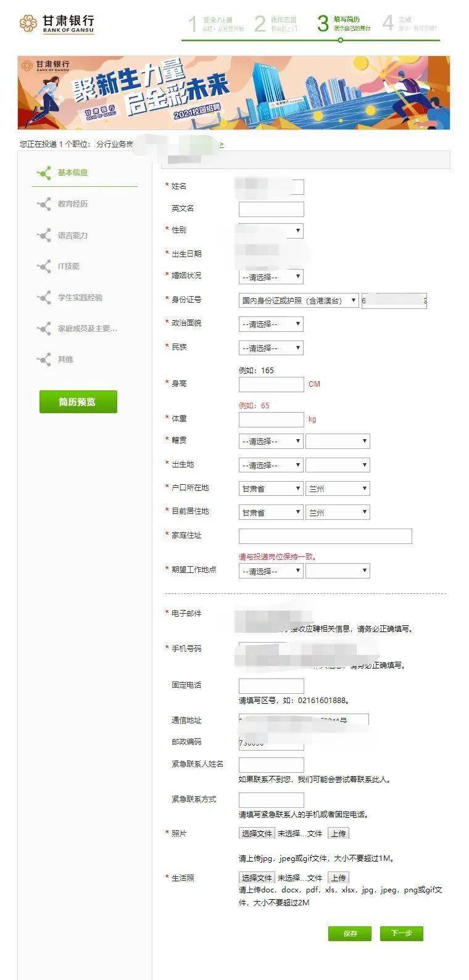Open the 身份证号 document type dropdown

[x=299, y=300]
